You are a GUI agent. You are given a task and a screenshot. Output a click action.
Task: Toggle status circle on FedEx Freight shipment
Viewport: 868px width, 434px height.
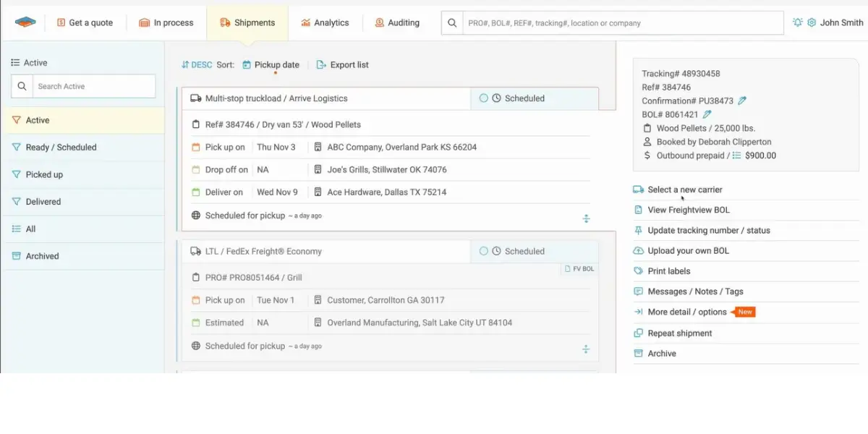[484, 252]
